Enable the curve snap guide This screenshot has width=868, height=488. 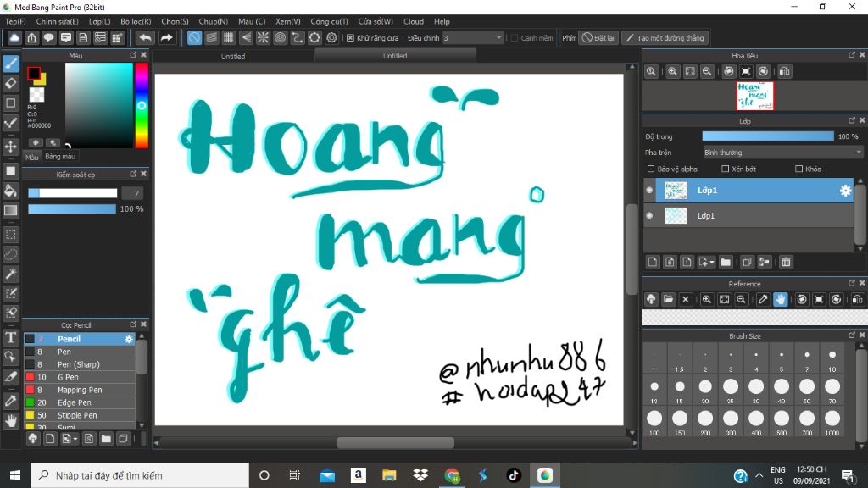[298, 37]
